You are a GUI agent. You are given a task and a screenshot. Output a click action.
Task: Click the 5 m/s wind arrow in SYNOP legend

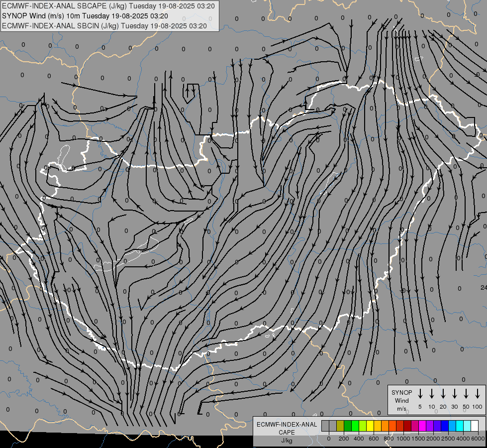(x=420, y=394)
